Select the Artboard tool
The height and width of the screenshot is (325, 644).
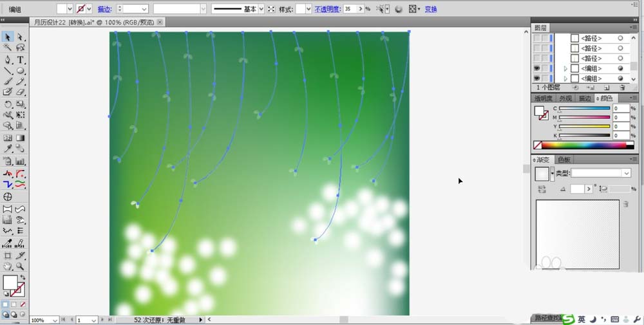pos(7,255)
